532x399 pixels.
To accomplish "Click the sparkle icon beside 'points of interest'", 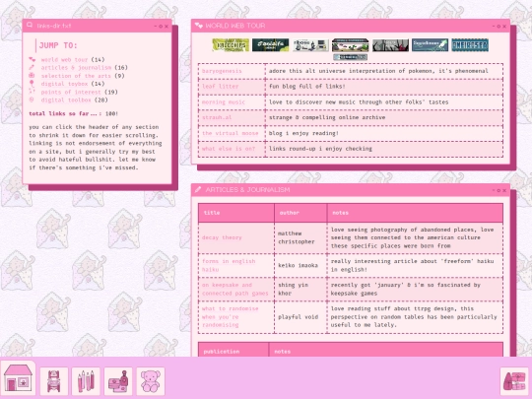I will [x=32, y=92].
